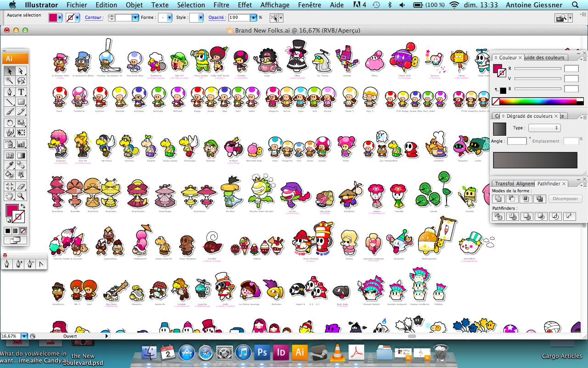Open gradient Type dropdown

(x=544, y=128)
